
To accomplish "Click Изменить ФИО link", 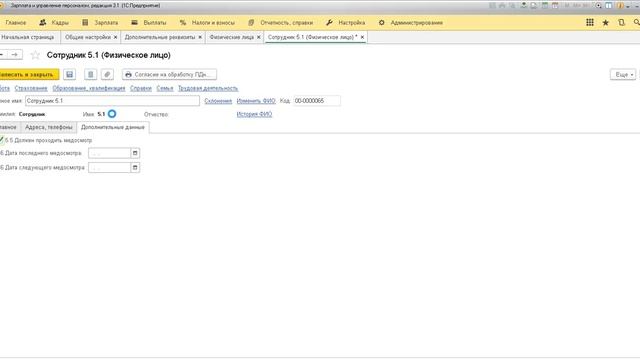I will pos(256,101).
